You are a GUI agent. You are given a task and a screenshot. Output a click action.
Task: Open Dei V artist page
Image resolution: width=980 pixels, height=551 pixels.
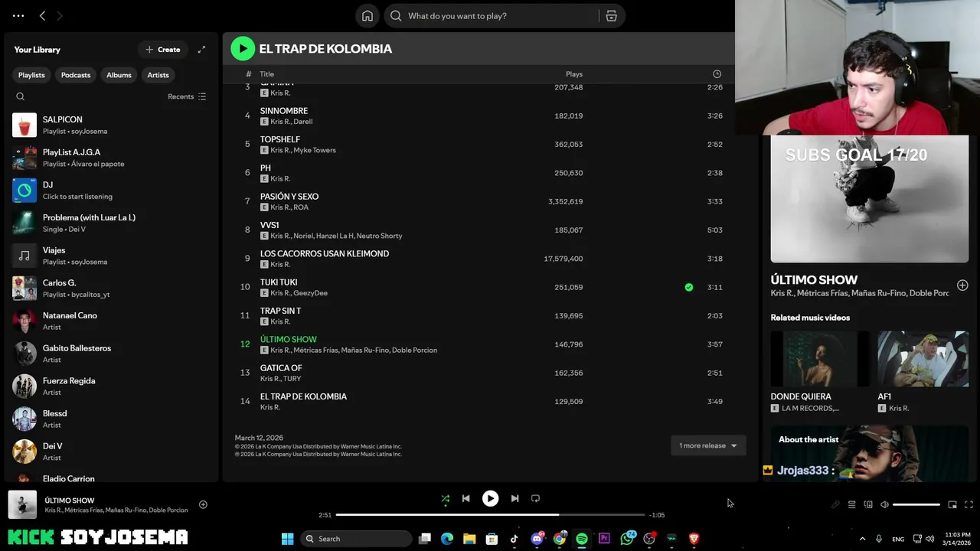[111, 452]
